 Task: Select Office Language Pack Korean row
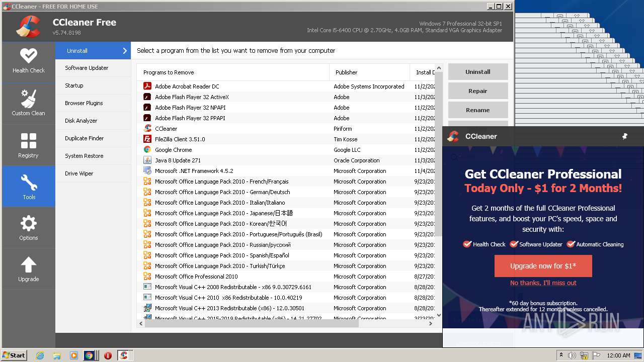(286, 223)
